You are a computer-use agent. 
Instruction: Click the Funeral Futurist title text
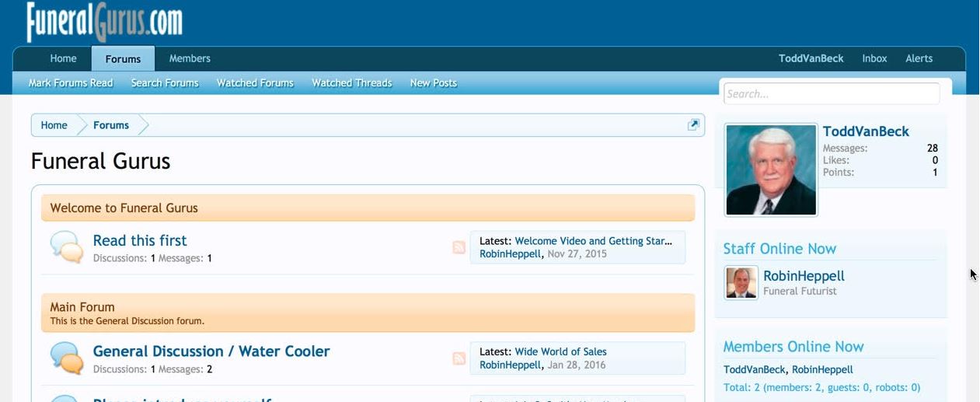[800, 291]
